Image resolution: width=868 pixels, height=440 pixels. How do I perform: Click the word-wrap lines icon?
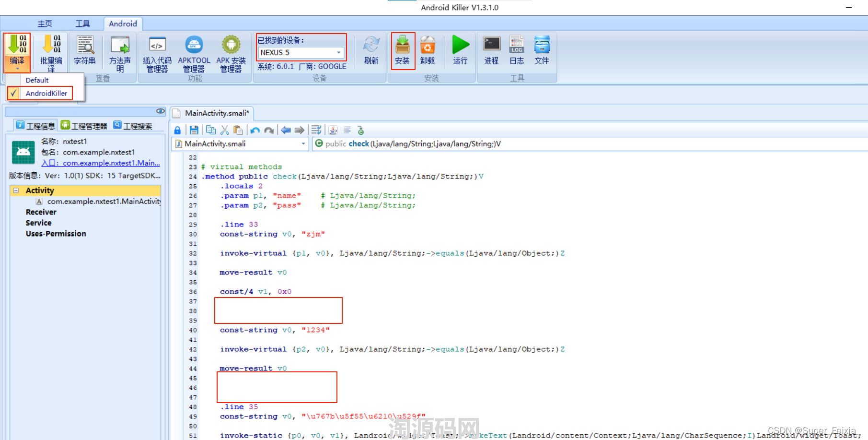click(316, 130)
